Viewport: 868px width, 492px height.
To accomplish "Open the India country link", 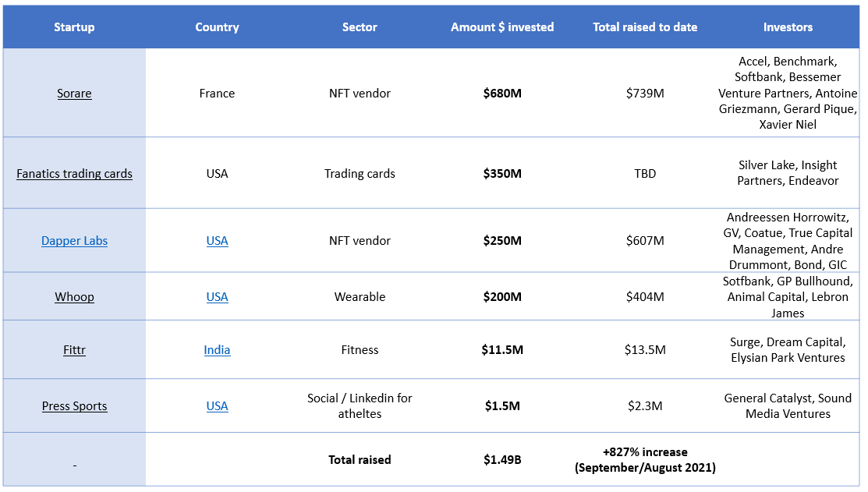I will [x=217, y=350].
